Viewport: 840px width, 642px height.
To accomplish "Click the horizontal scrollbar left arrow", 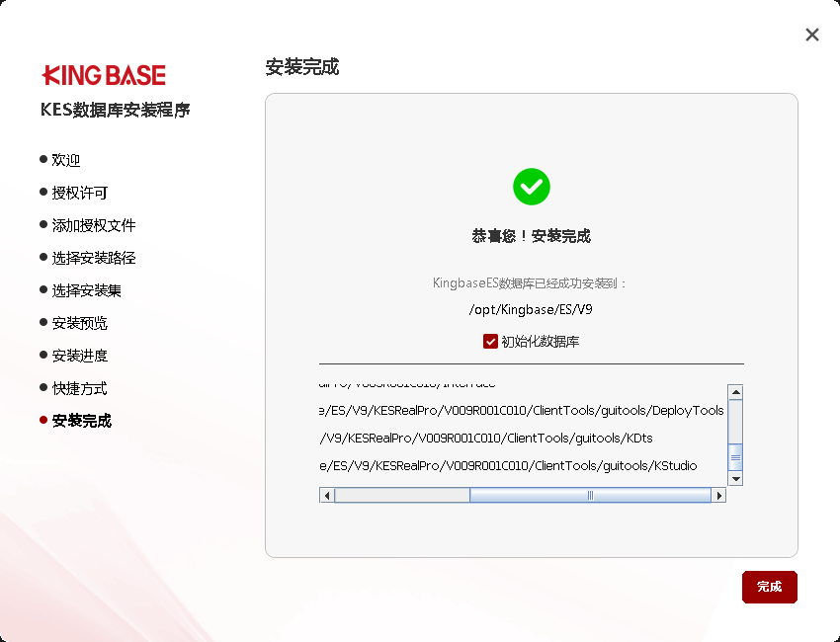I will coord(327,495).
